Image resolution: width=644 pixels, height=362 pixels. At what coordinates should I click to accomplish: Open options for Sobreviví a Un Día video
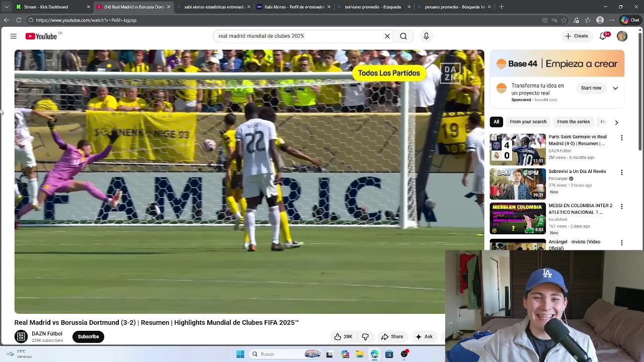pos(622,172)
